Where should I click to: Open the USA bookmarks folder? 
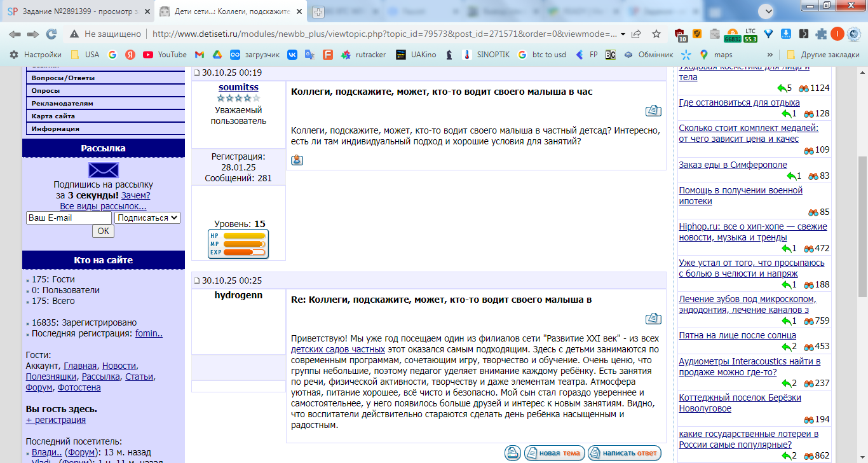click(85, 55)
